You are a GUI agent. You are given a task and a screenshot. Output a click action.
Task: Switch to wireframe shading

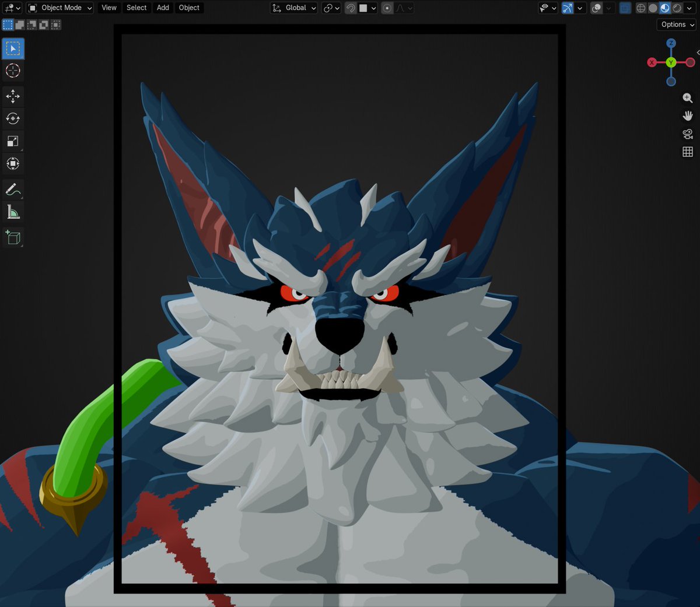point(641,8)
